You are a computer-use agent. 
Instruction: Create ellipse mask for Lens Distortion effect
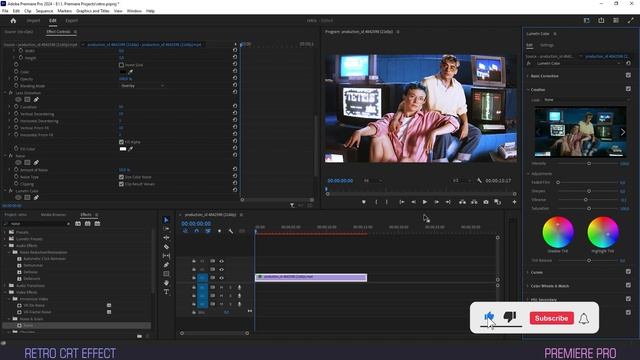[x=18, y=100]
